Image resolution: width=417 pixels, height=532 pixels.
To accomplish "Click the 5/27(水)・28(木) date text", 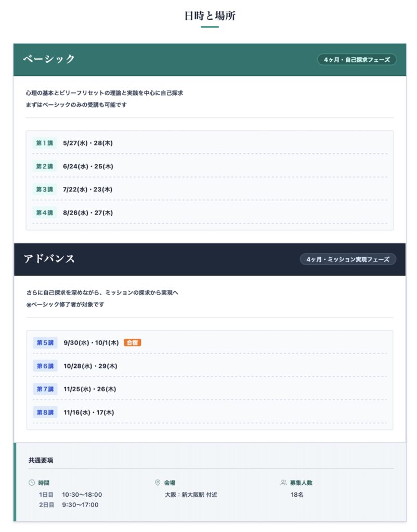I will [87, 143].
